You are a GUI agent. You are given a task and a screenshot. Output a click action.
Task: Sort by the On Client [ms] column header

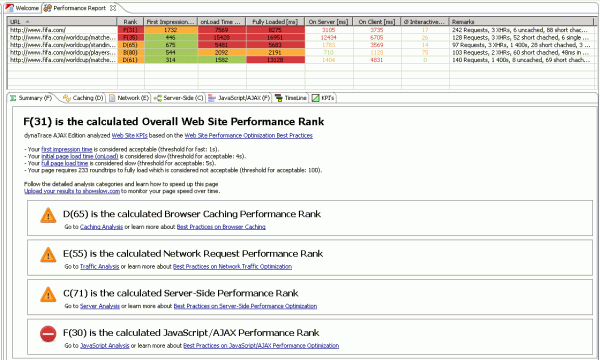[377, 22]
